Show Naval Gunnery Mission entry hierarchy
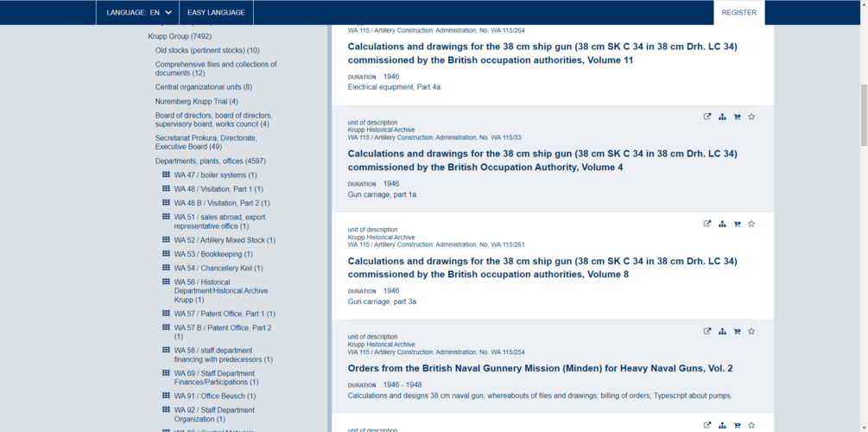The width and height of the screenshot is (868, 432). [722, 331]
